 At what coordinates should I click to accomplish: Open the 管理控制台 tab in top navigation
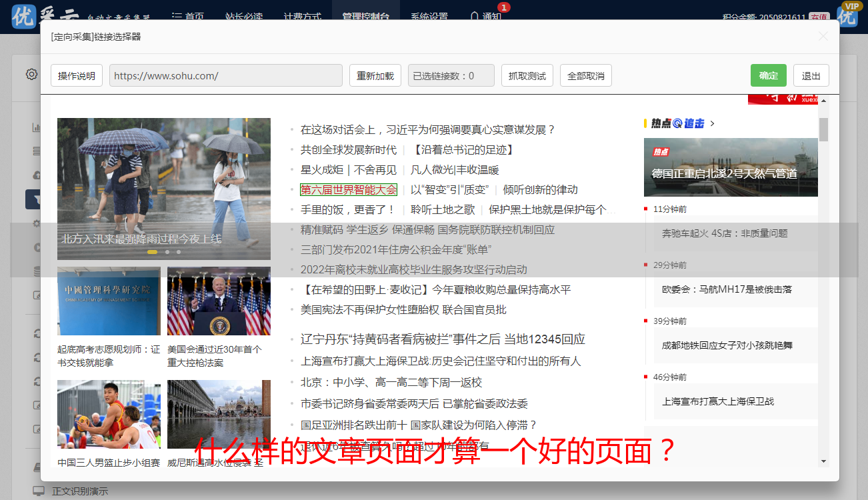[365, 17]
